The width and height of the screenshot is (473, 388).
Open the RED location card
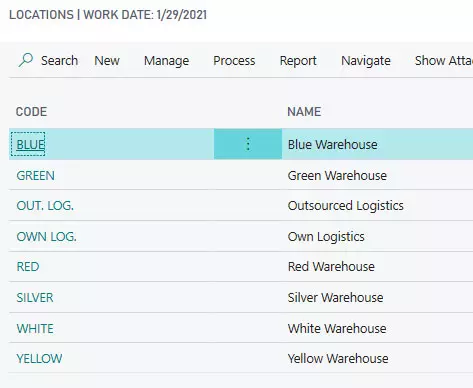28,267
